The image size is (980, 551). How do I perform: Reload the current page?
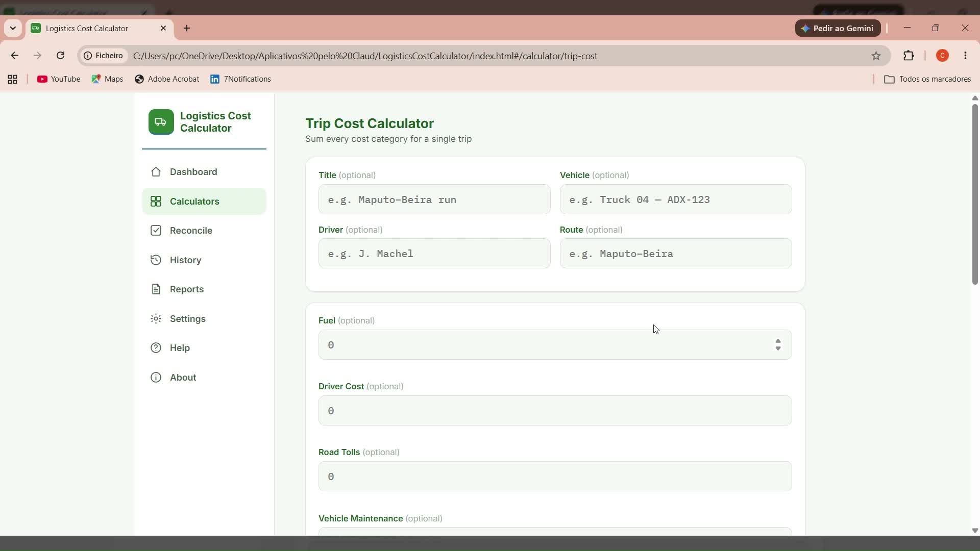point(60,56)
